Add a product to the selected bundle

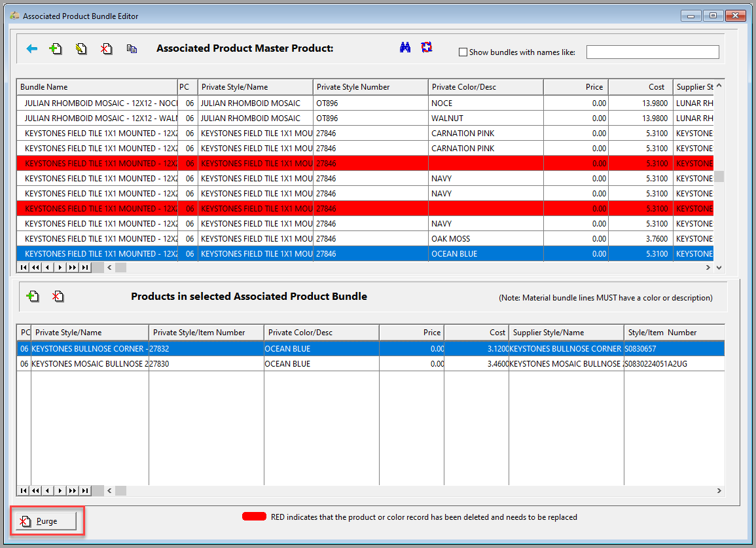pyautogui.click(x=32, y=296)
